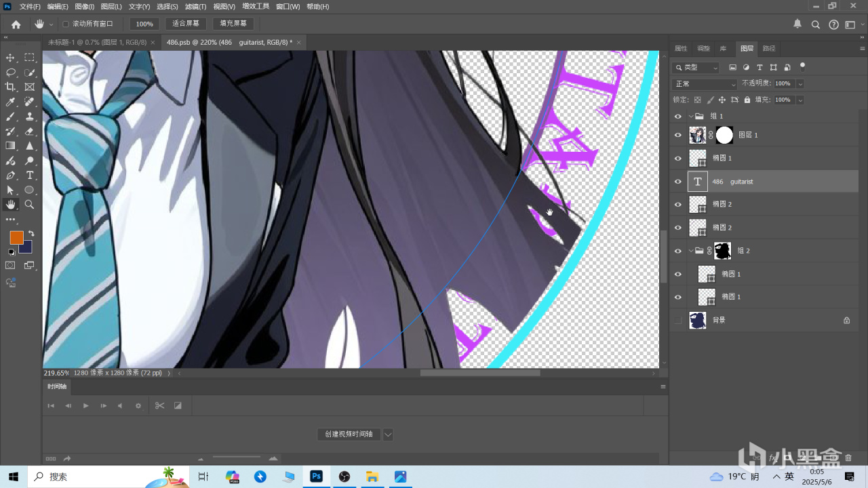Lock all properties of the layer

(x=747, y=100)
